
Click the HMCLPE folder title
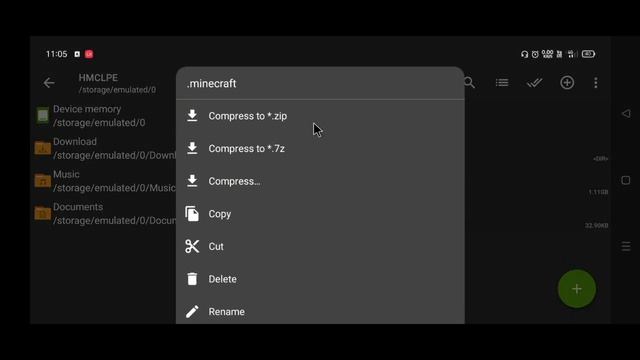tap(98, 78)
